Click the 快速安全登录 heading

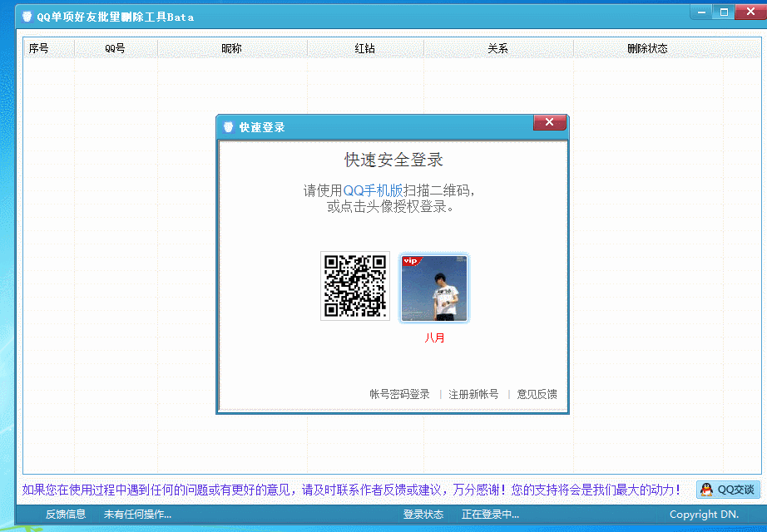(393, 160)
